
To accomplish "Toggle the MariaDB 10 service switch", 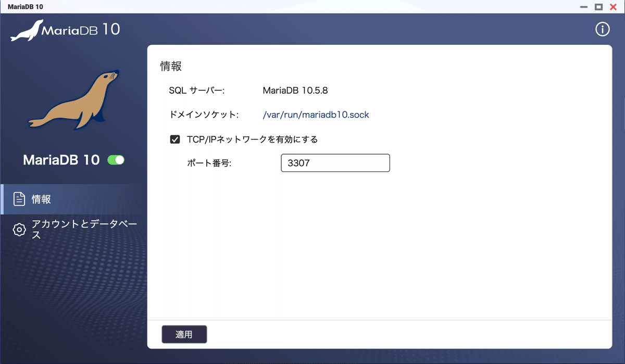I will point(116,160).
